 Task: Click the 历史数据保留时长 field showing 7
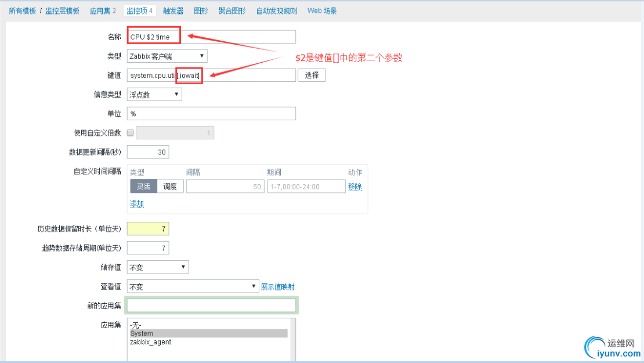click(148, 229)
